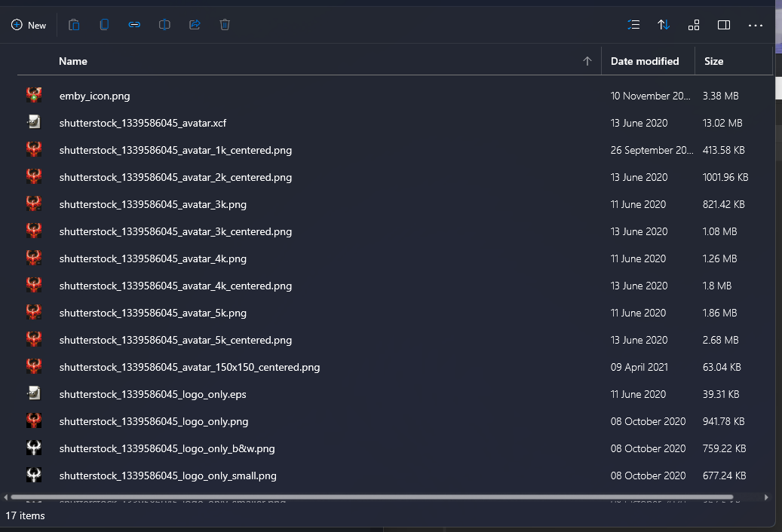Viewport: 782px width, 532px height.
Task: Select logo_only_b&w.png file name
Action: pos(167,449)
